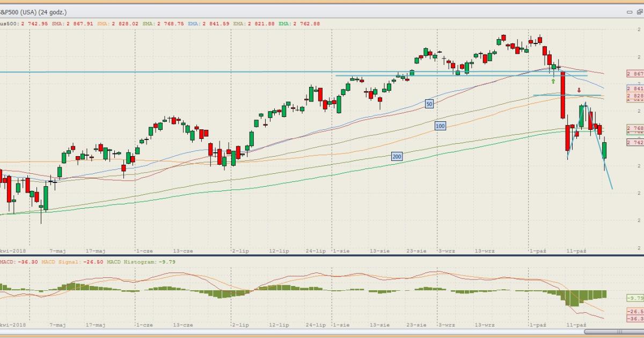Click the -36.3 MACD value tag
644x338 pixels.
[x=634, y=319]
